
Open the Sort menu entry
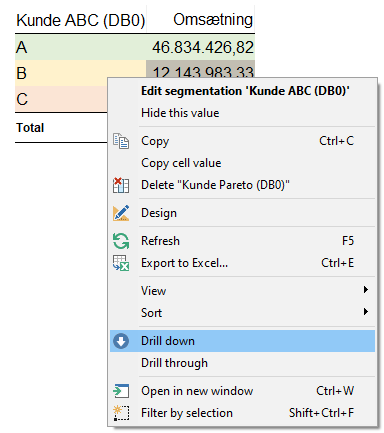242,313
